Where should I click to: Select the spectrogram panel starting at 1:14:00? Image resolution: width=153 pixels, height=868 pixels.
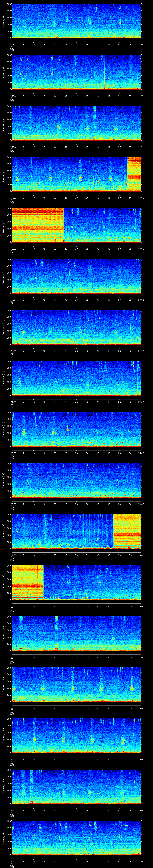coord(77,21)
